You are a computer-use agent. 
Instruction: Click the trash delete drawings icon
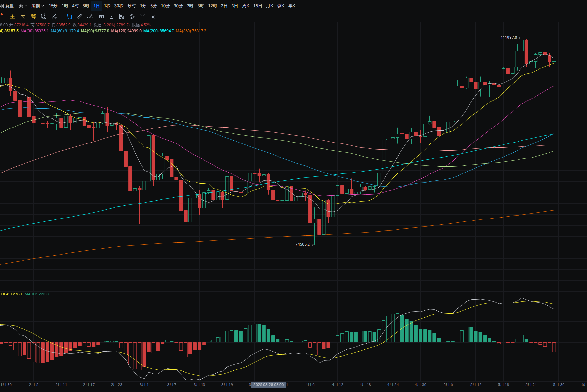[x=153, y=16]
